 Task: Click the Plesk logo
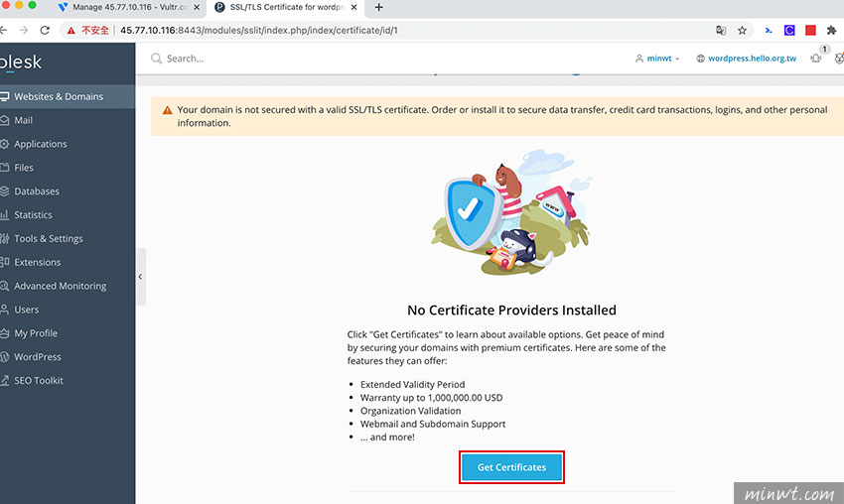(21, 63)
